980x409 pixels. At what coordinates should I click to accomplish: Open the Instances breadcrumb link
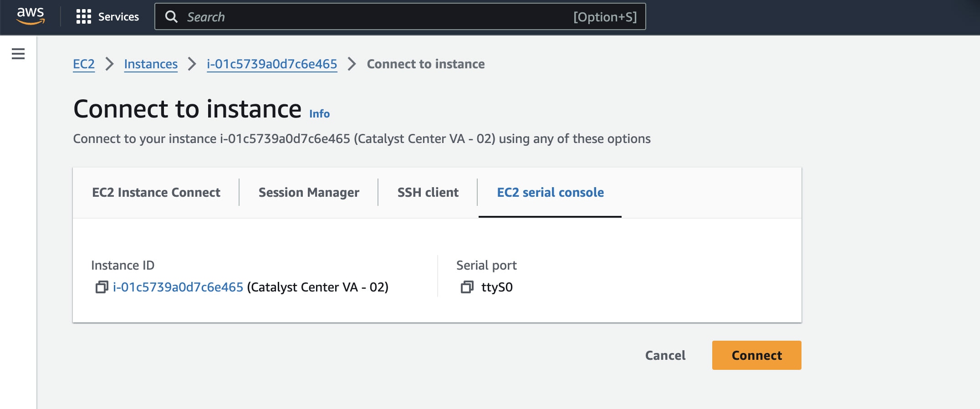coord(151,64)
